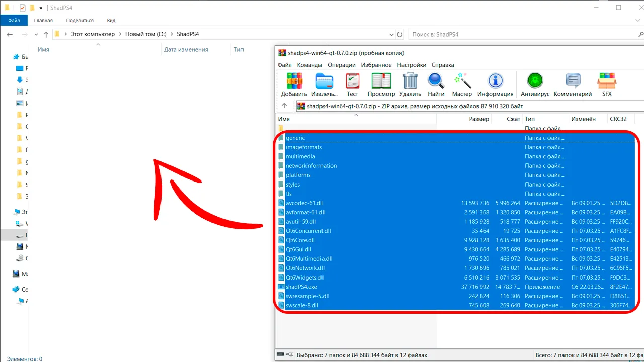This screenshot has width=644, height=362.
Task: Click Новый том (D:) breadcrumb
Action: (x=145, y=34)
